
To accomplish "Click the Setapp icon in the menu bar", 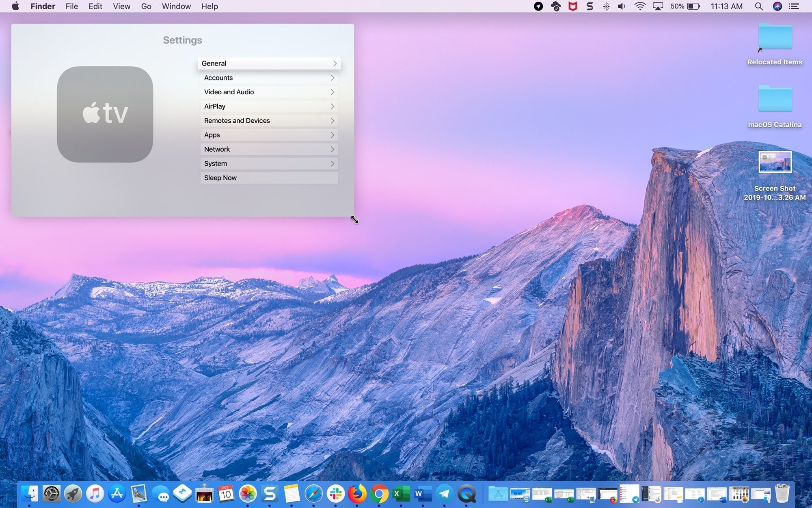I will coord(590,6).
